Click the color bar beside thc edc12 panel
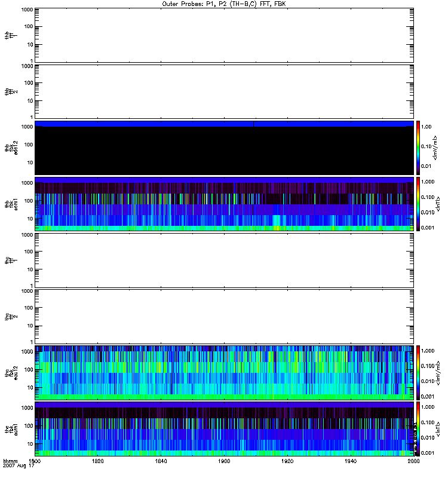The height and width of the screenshot is (478, 448). coord(419,372)
